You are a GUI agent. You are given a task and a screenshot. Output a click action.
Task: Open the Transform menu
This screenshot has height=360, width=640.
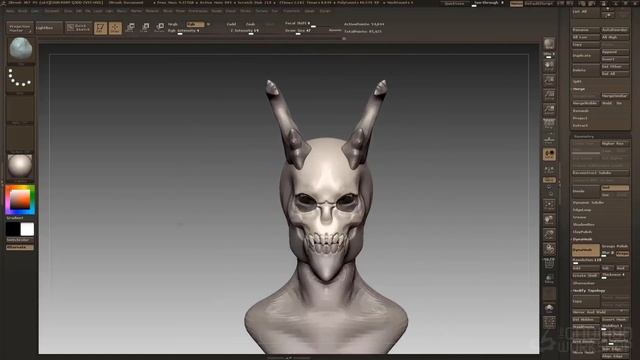pos(291,11)
